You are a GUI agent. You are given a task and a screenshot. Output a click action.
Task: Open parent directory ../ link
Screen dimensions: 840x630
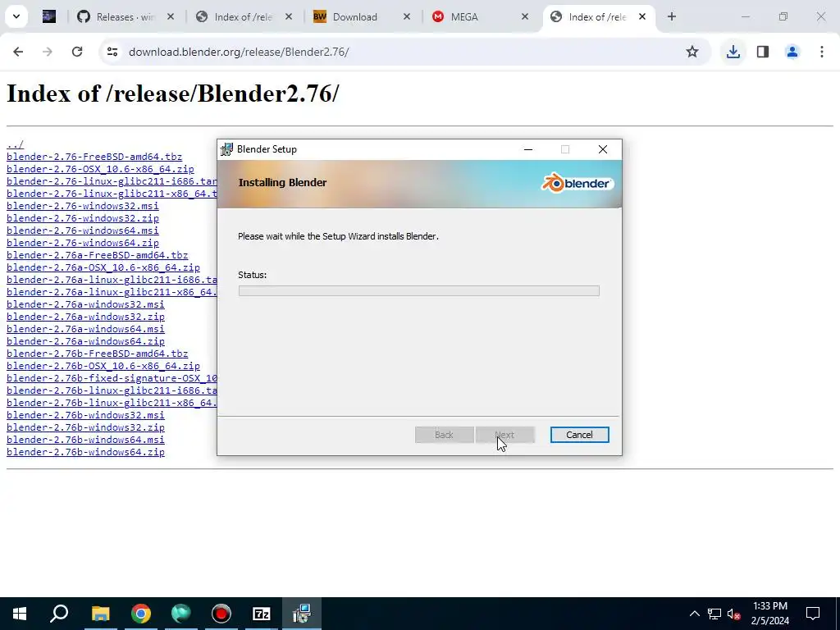click(x=15, y=144)
